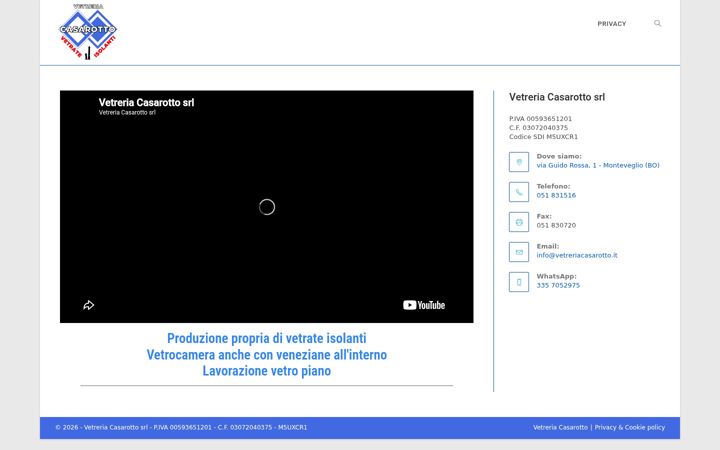Open footer Privacy & Cookie policy link

[630, 428]
